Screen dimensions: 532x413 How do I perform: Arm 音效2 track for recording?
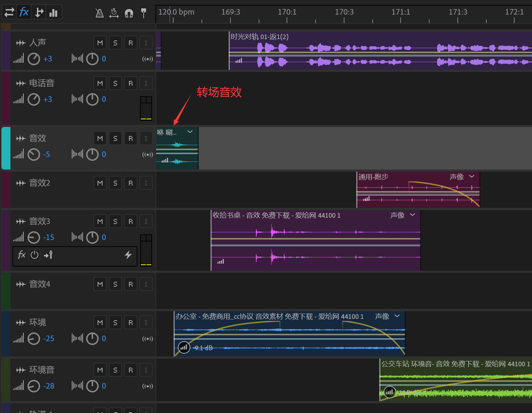131,183
